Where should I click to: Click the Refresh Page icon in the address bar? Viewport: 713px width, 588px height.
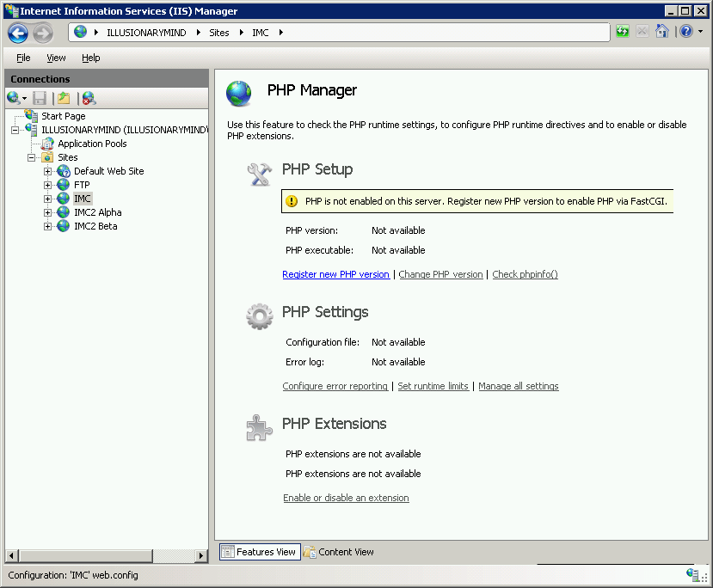[623, 31]
